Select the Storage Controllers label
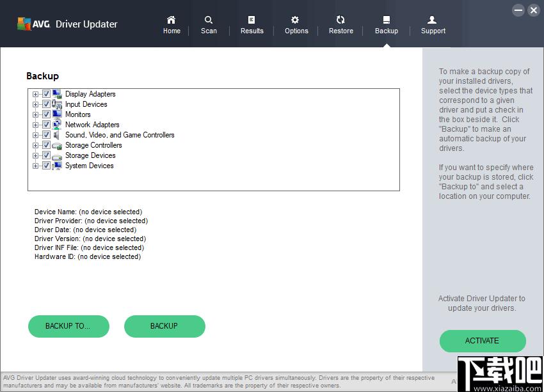 tap(93, 145)
